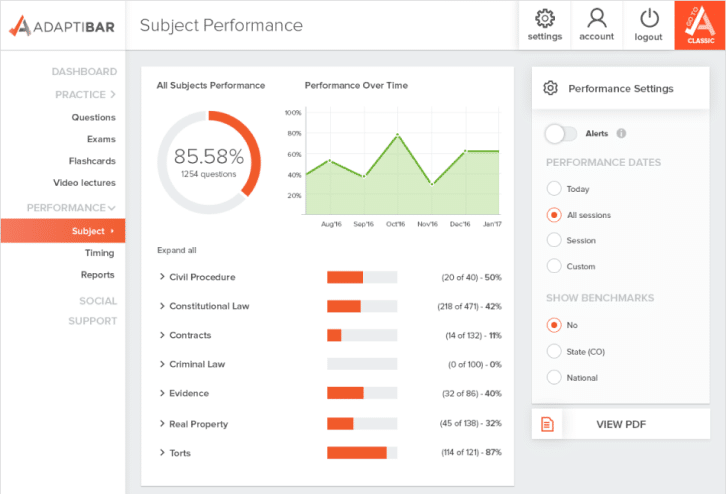Click the Oct'16 peak data point on chart
The height and width of the screenshot is (494, 726).
[x=398, y=135]
